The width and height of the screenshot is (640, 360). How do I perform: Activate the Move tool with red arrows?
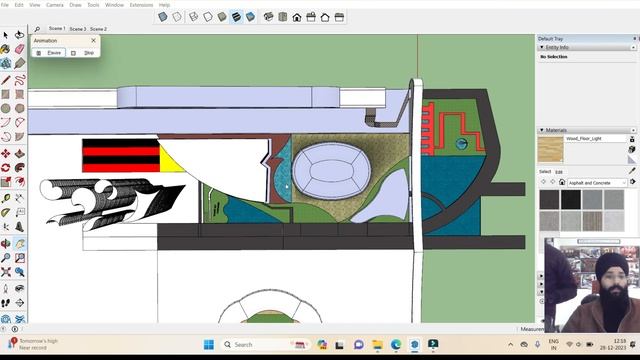[6, 153]
